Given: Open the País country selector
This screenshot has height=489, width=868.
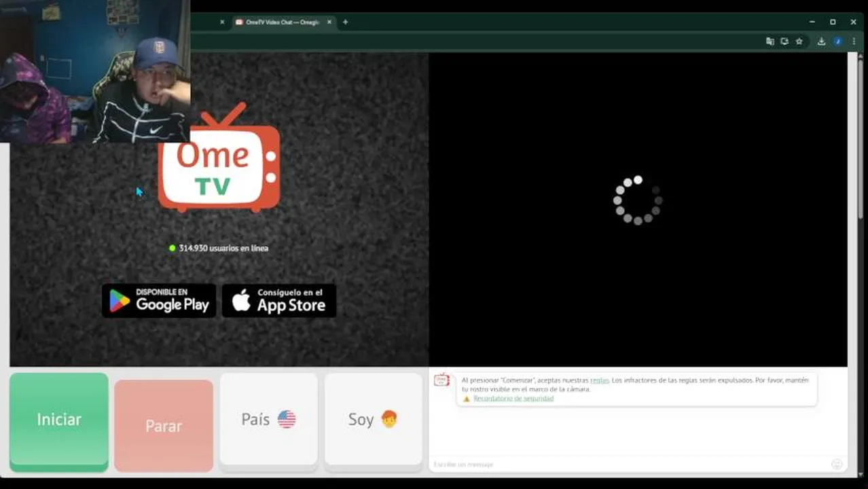Looking at the screenshot, I should click(x=268, y=420).
